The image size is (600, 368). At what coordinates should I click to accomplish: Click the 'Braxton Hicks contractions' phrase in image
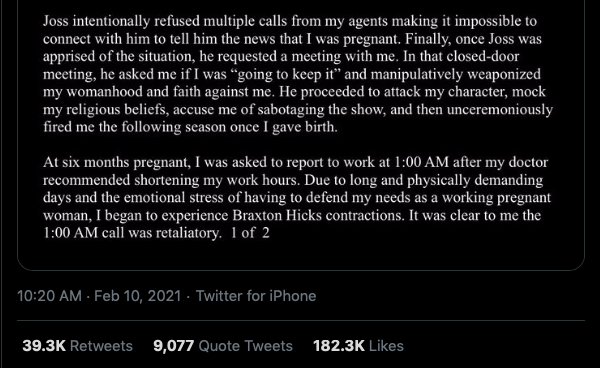click(x=318, y=215)
